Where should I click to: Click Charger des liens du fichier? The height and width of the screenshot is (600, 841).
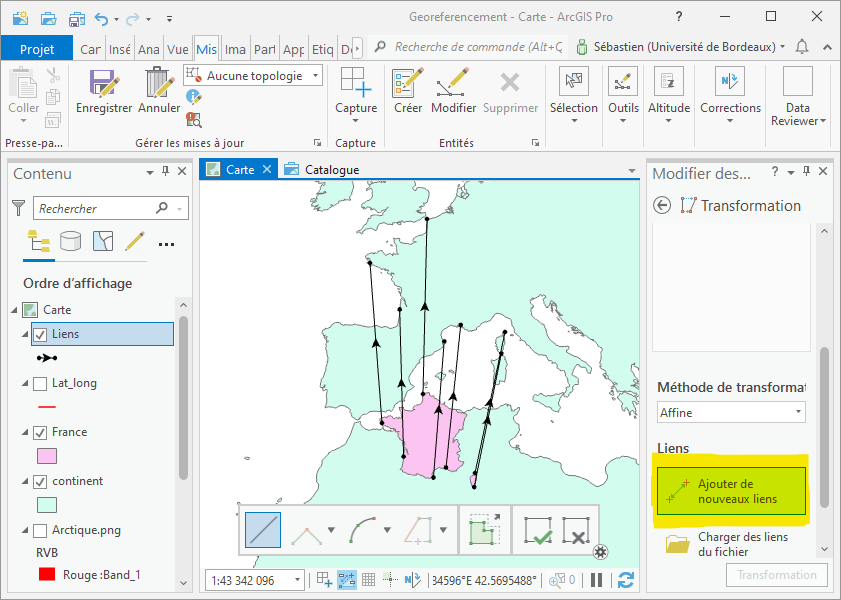pyautogui.click(x=740, y=544)
